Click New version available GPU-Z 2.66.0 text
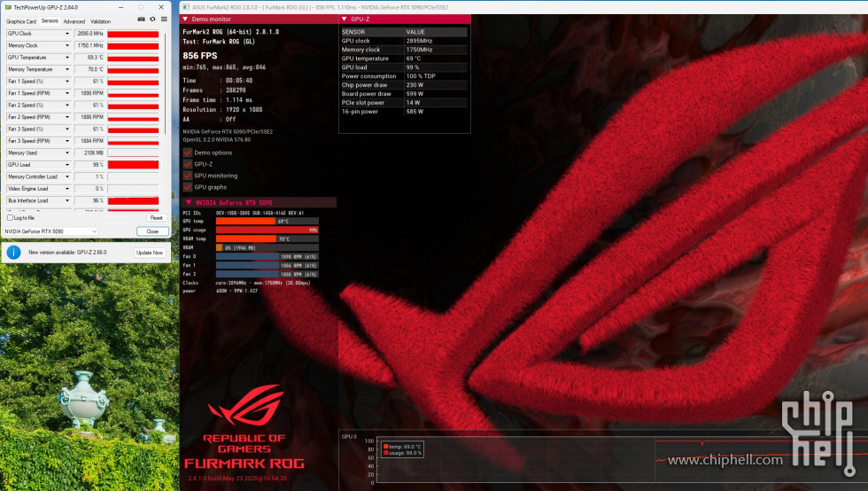The width and height of the screenshot is (868, 491). [67, 253]
